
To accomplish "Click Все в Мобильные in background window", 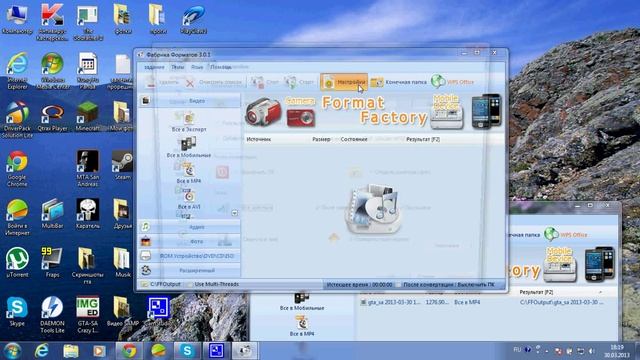I will (x=302, y=302).
